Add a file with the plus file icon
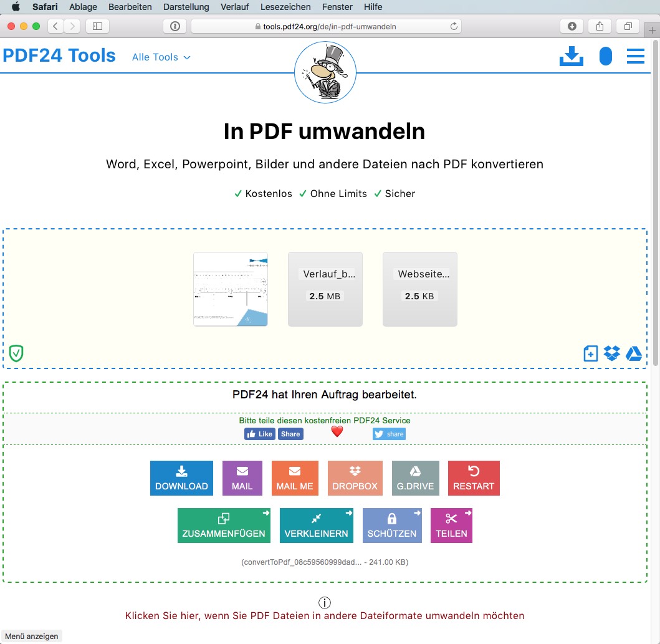Screen dimensions: 660x644 coord(590,353)
